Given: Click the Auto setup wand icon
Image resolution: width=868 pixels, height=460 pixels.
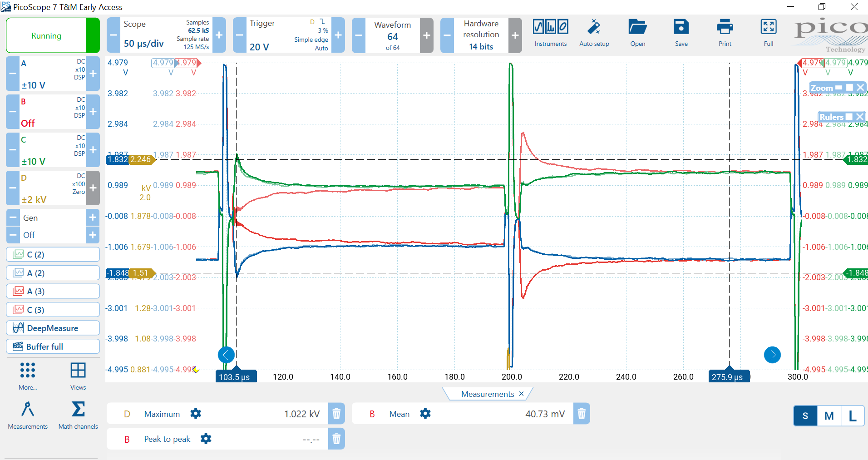Looking at the screenshot, I should click(x=594, y=28).
